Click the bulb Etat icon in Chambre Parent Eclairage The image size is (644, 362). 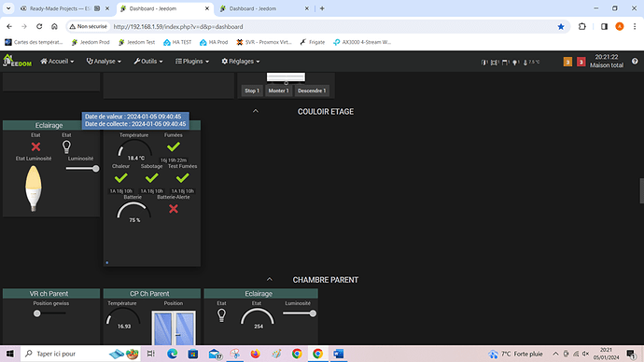point(221,315)
